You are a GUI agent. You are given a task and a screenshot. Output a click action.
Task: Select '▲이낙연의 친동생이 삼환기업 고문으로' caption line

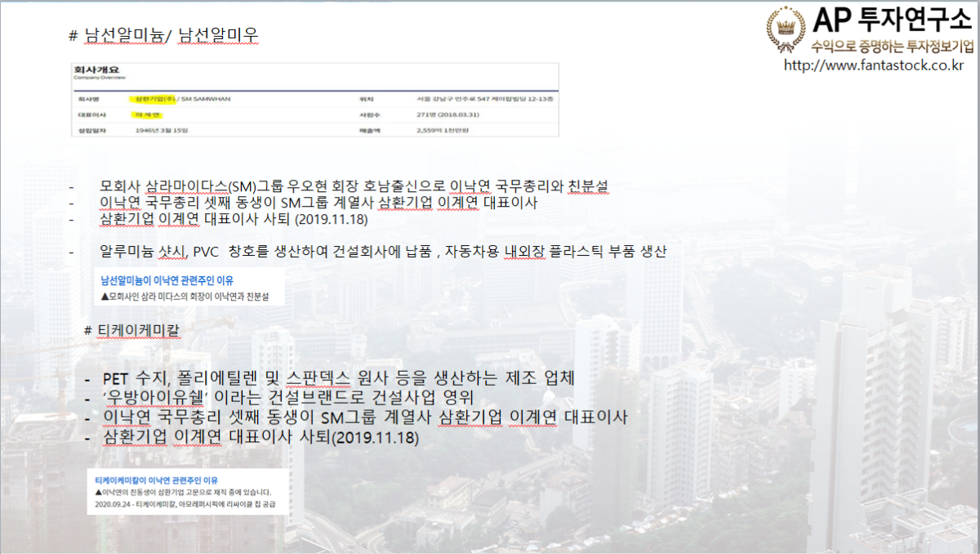tap(183, 493)
